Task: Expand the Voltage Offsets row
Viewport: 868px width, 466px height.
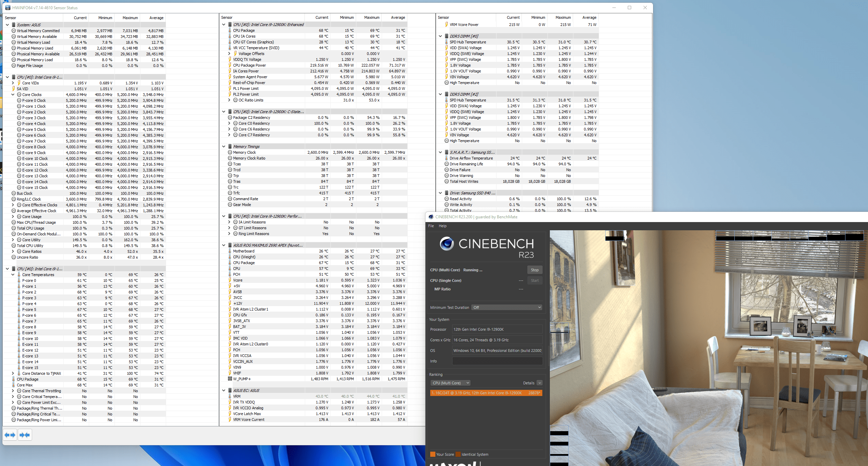Action: coord(229,54)
